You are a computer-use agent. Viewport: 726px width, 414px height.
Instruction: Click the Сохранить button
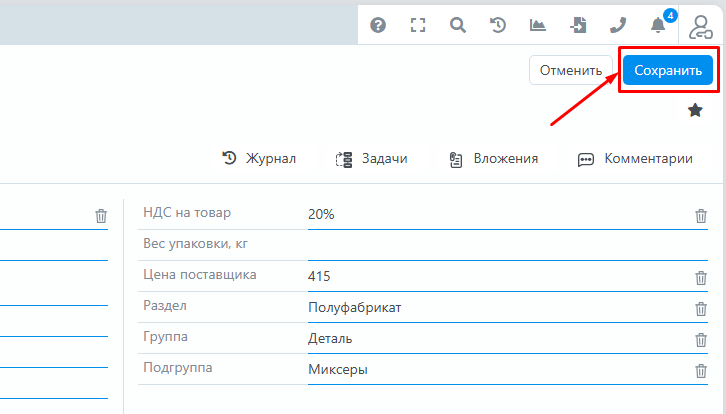[x=668, y=71]
